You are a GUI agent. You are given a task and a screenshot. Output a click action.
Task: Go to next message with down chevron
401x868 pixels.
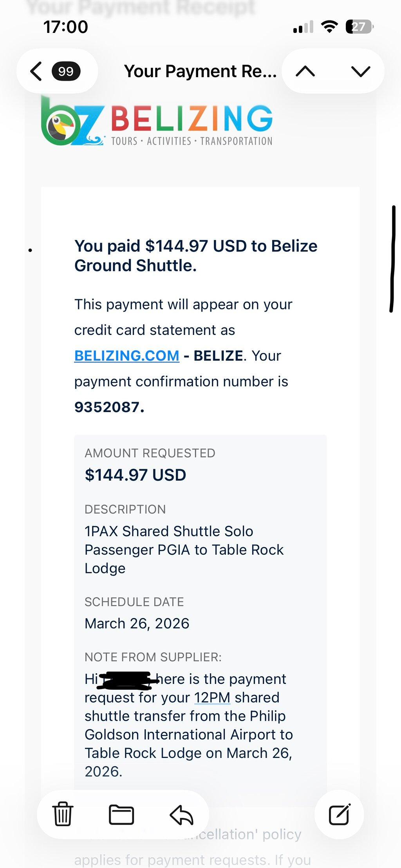(361, 71)
